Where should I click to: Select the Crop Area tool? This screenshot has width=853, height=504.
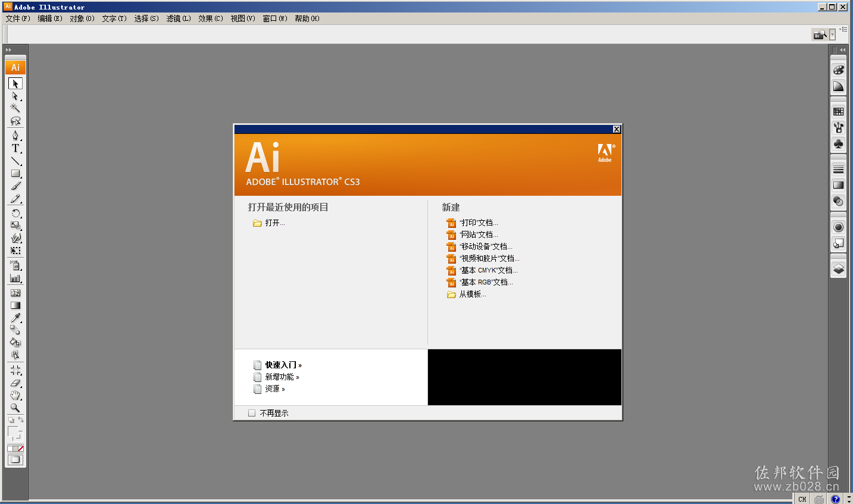click(15, 370)
